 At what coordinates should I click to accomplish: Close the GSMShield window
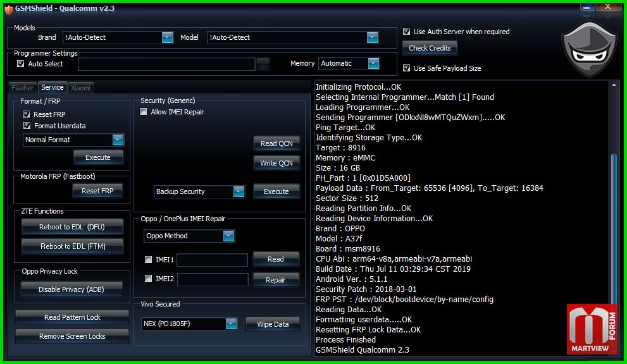pyautogui.click(x=607, y=7)
